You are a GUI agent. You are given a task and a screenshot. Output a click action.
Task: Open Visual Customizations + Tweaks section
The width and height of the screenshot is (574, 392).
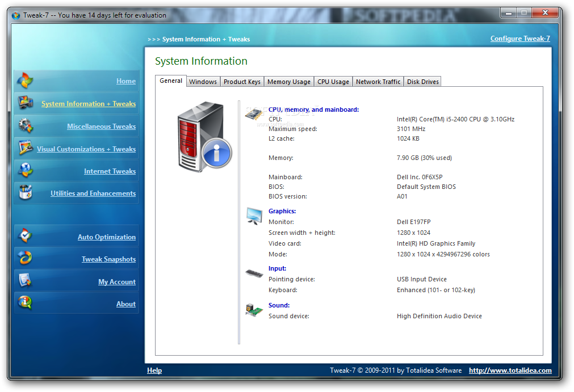(86, 149)
